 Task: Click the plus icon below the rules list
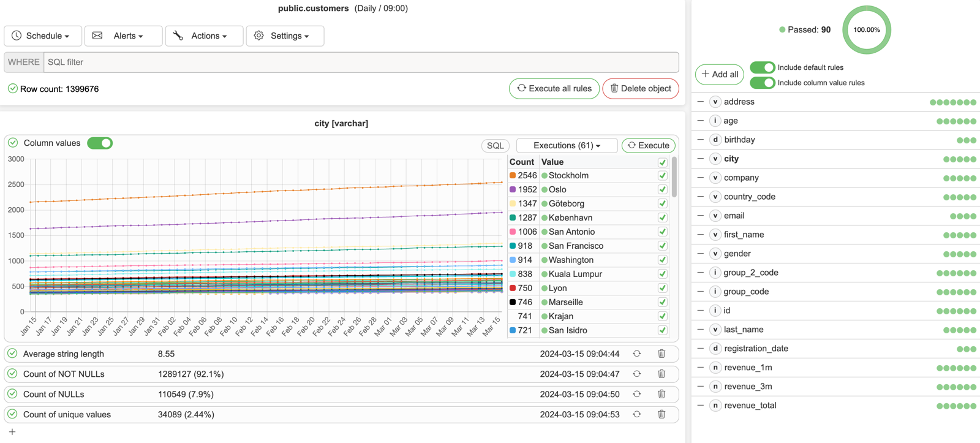[x=12, y=432]
